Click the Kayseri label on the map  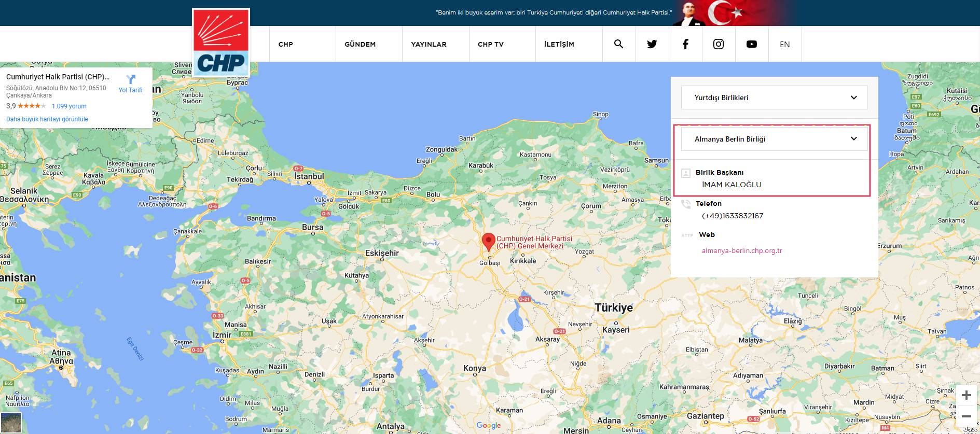616,330
